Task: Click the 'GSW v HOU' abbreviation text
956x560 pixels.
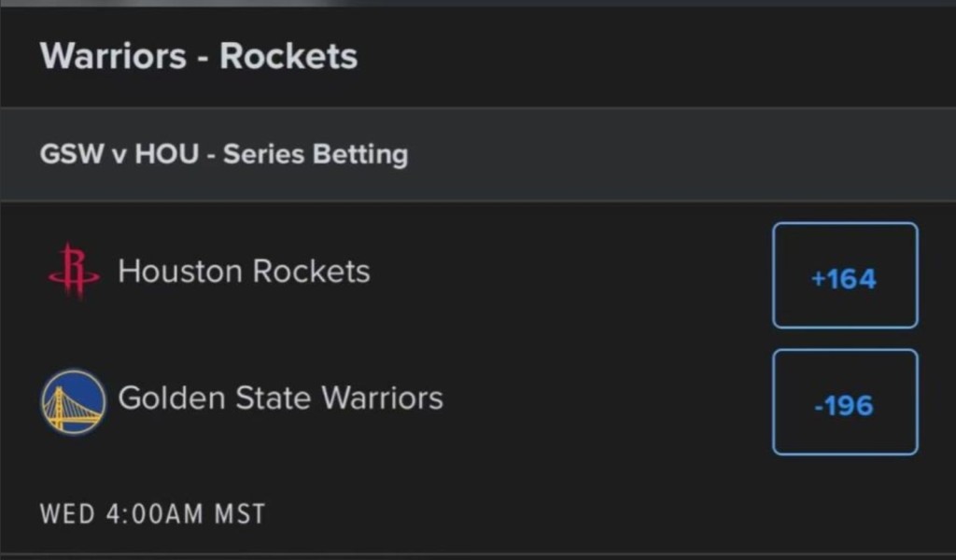Action: point(119,154)
